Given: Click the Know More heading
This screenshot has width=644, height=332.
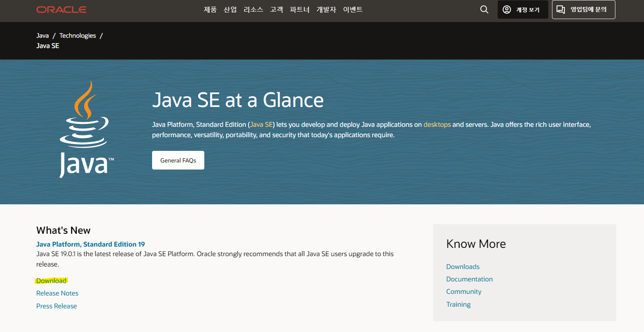Looking at the screenshot, I should coord(476,244).
